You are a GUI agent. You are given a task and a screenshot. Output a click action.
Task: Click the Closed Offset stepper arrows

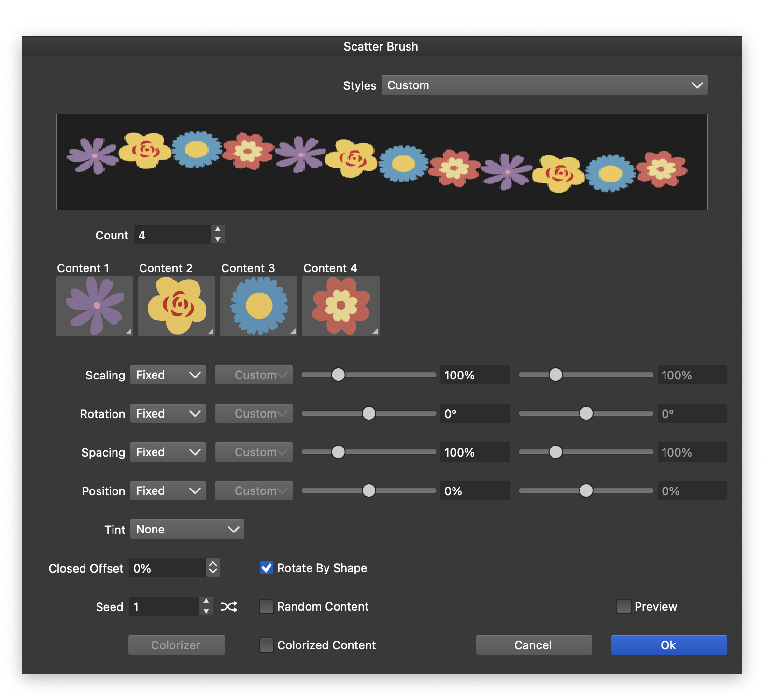tap(213, 568)
